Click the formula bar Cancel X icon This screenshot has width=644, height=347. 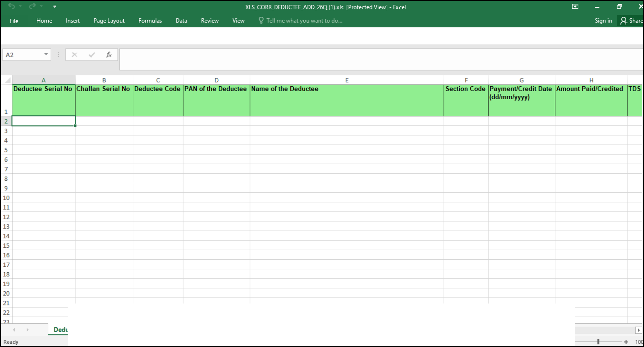click(x=74, y=54)
